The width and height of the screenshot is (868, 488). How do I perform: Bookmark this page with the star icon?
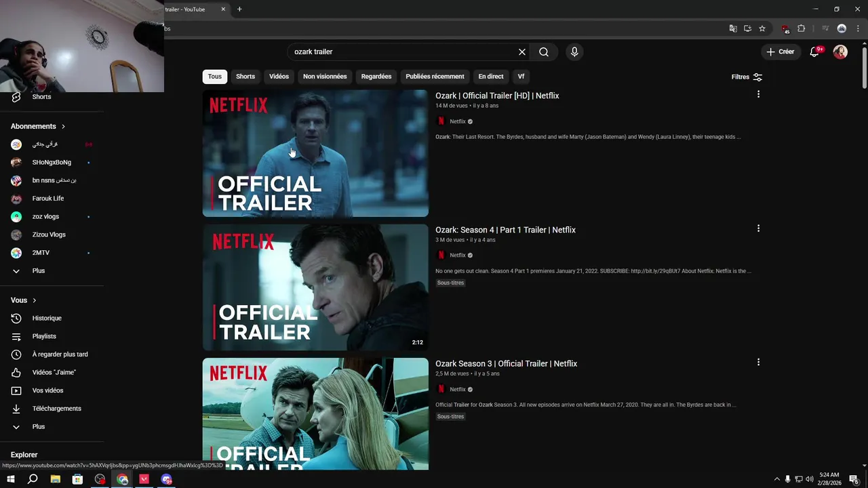pyautogui.click(x=762, y=28)
